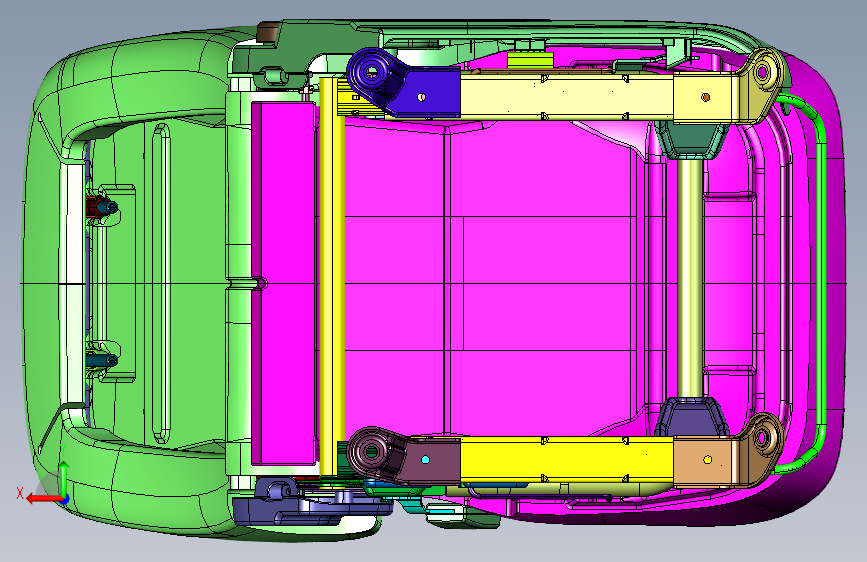Click the red X axis arrow of the triad

[x=44, y=499]
